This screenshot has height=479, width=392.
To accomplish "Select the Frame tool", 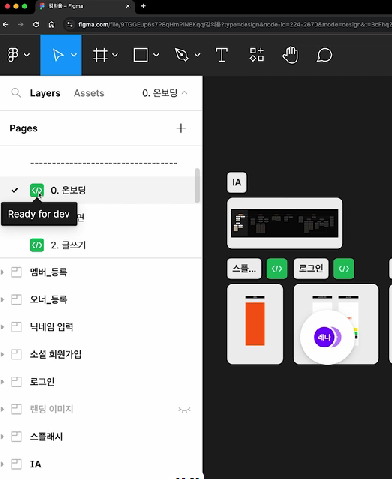I will point(100,55).
